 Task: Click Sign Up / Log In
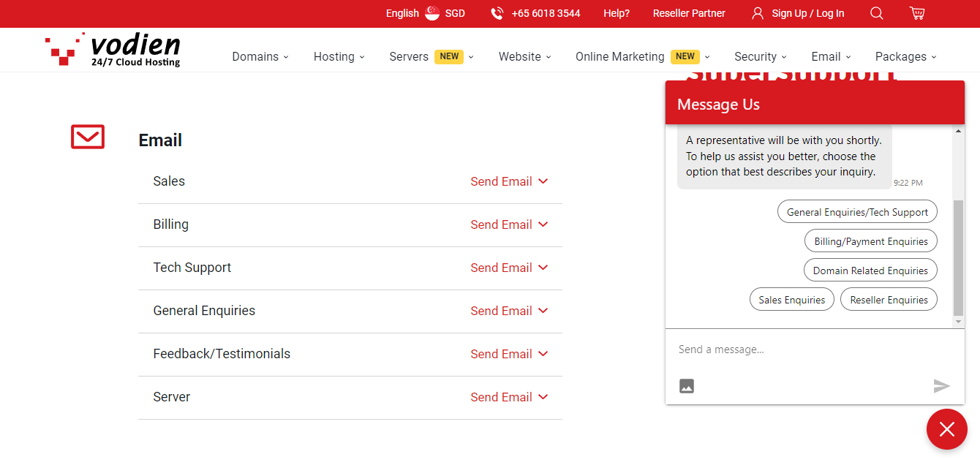808,13
